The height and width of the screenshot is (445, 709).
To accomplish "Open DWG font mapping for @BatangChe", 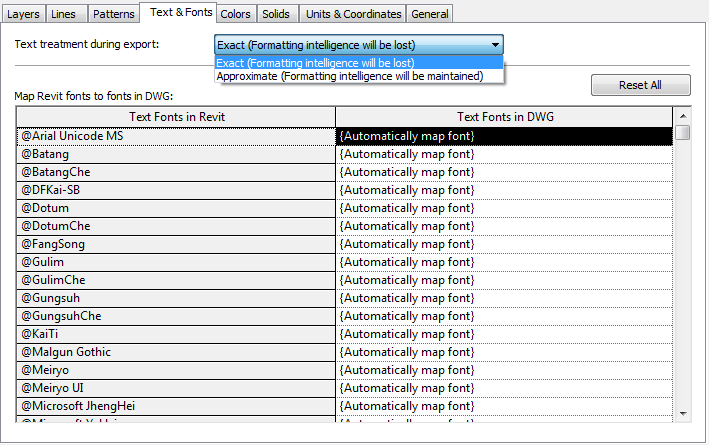I will click(x=504, y=172).
